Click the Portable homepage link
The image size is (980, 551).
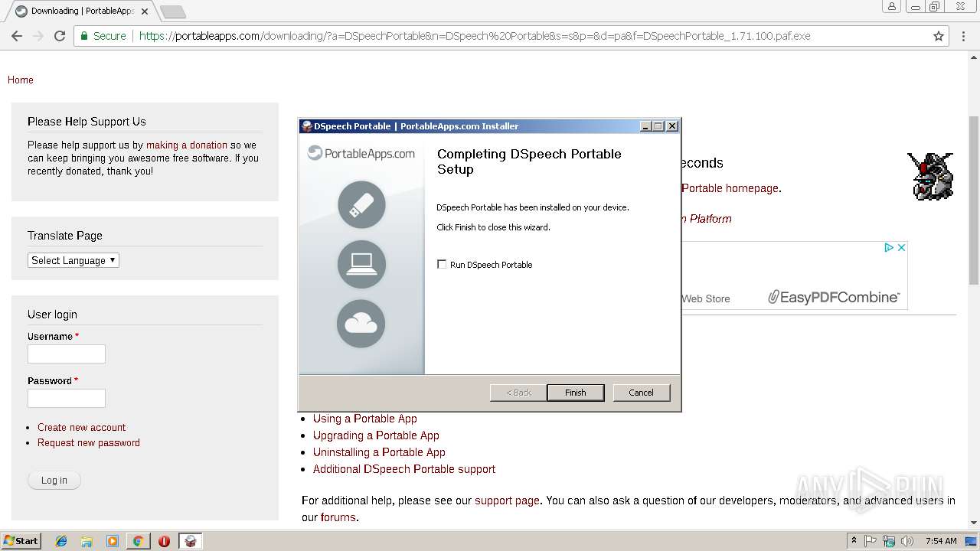[x=730, y=188]
